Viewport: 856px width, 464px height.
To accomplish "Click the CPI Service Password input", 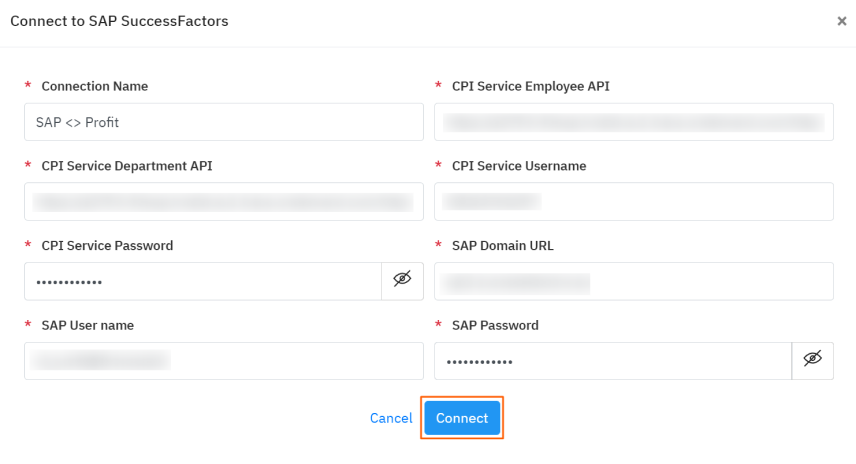I will tap(203, 281).
